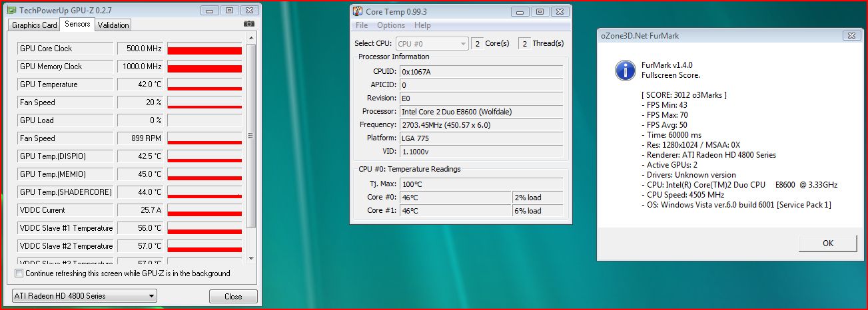Image resolution: width=868 pixels, height=310 pixels.
Task: Click the 2703.45MHz frequency field
Action: (480, 125)
